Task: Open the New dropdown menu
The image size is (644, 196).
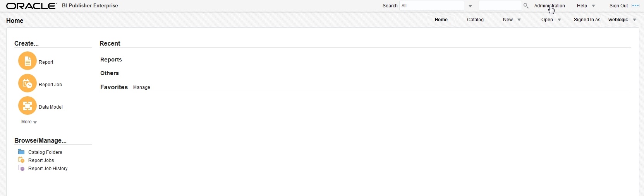Action: (x=512, y=20)
